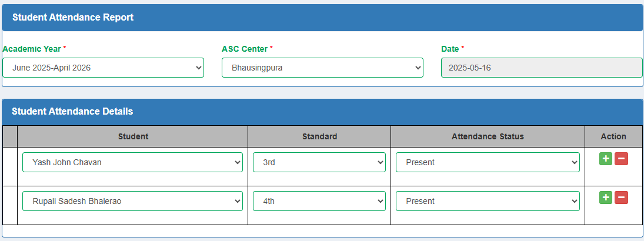Click the Action column header

point(613,136)
